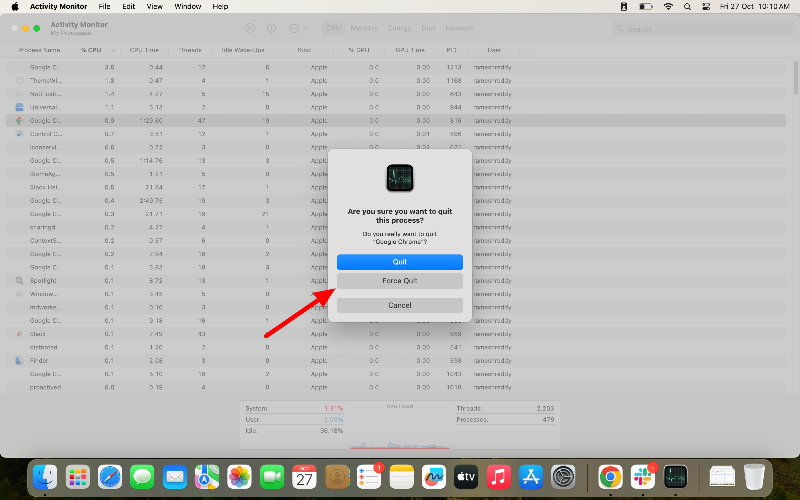Select the Finder process row

[395, 361]
